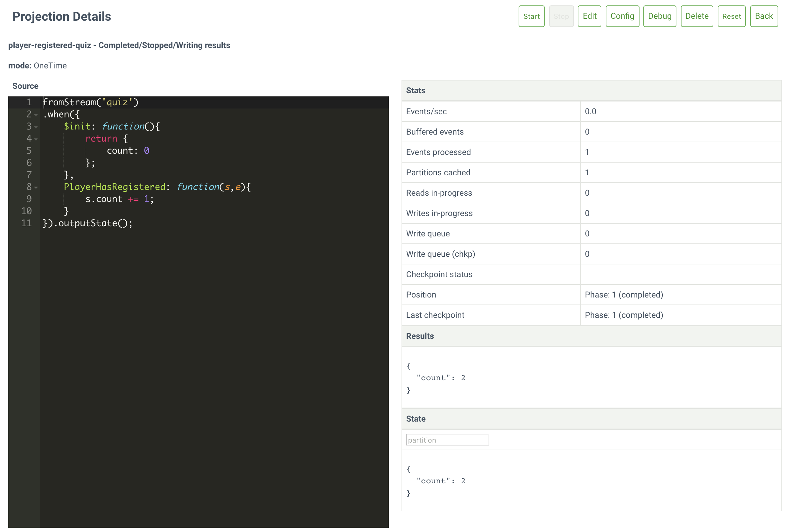Click the Start projection button

click(531, 16)
